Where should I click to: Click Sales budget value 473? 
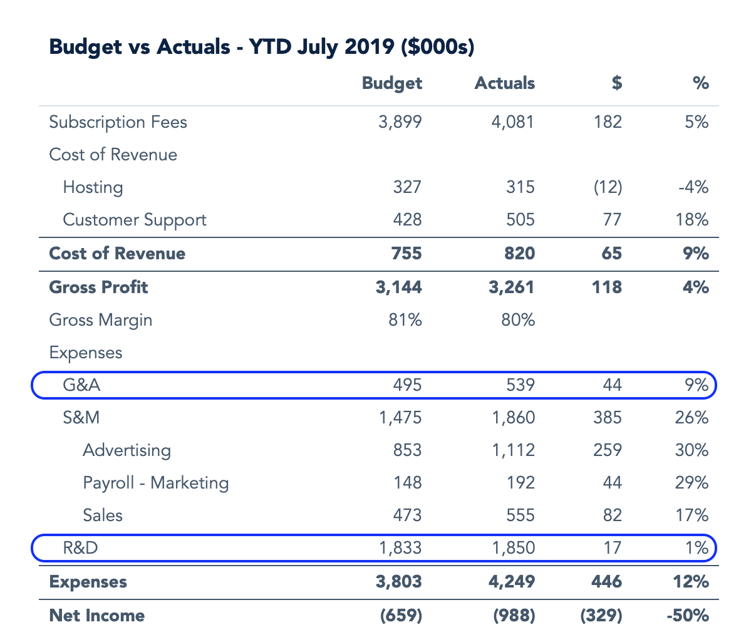[x=407, y=516]
